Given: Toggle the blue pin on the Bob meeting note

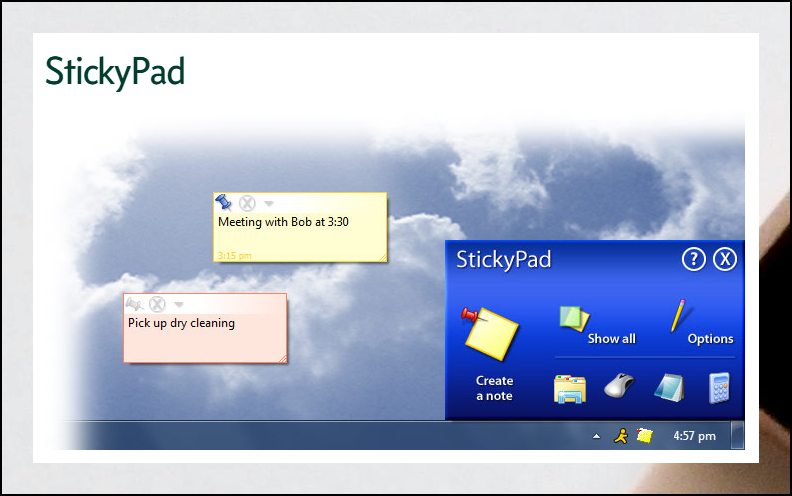Looking at the screenshot, I should tap(223, 202).
